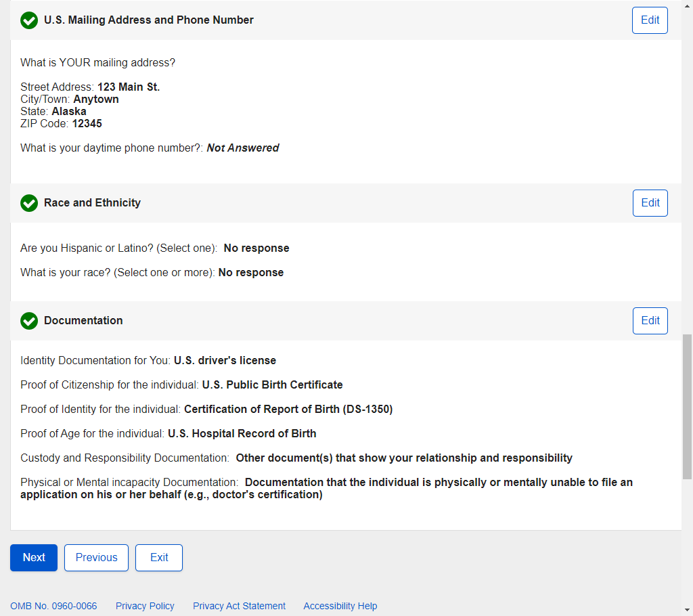Image resolution: width=693 pixels, height=616 pixels.
Task: Click the "123 Main St." street address value
Action: pos(129,87)
